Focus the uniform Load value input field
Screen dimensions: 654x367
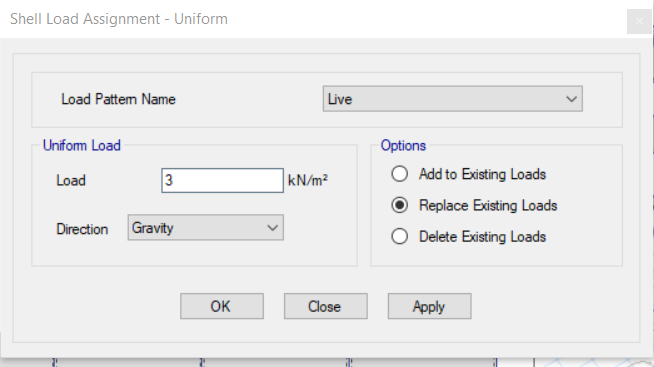coord(222,180)
